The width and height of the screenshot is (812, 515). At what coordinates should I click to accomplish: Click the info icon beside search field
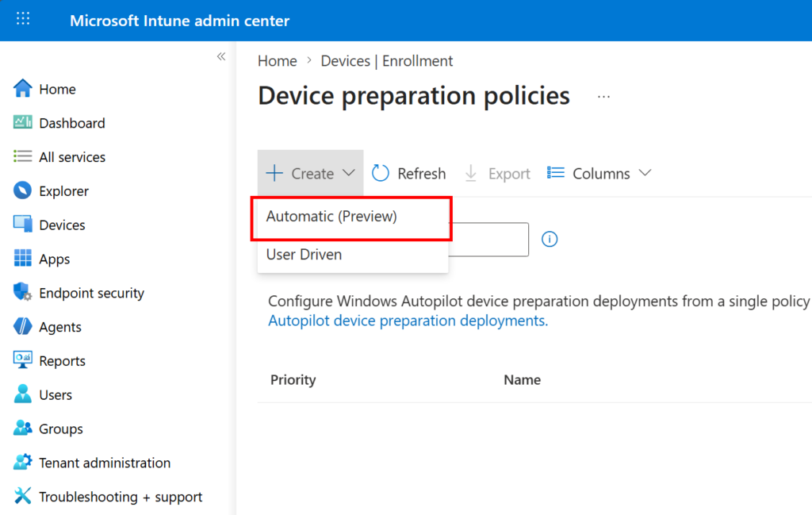point(550,239)
